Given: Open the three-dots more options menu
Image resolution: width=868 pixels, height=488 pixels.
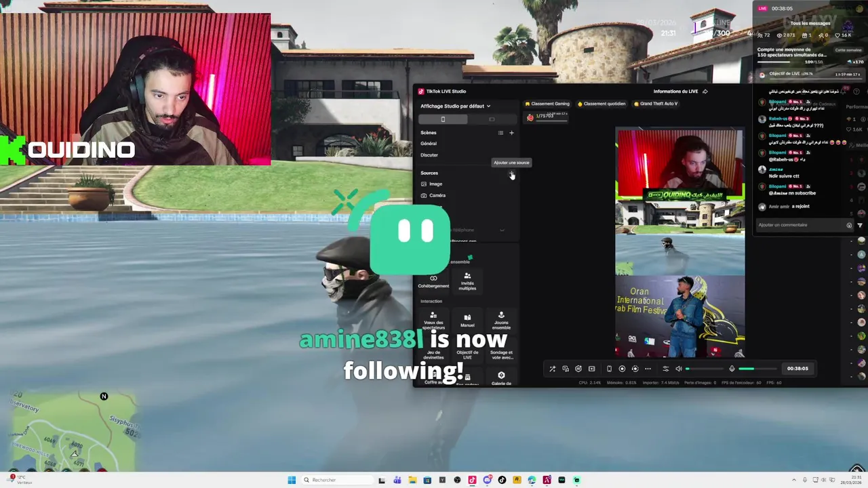Looking at the screenshot, I should click(648, 369).
